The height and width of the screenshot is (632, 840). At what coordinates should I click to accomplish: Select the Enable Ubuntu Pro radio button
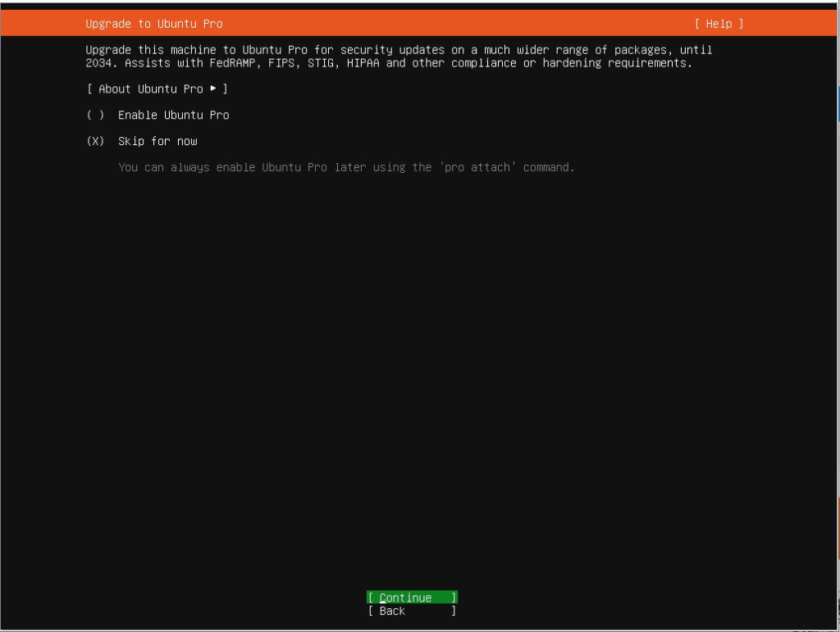tap(95, 115)
